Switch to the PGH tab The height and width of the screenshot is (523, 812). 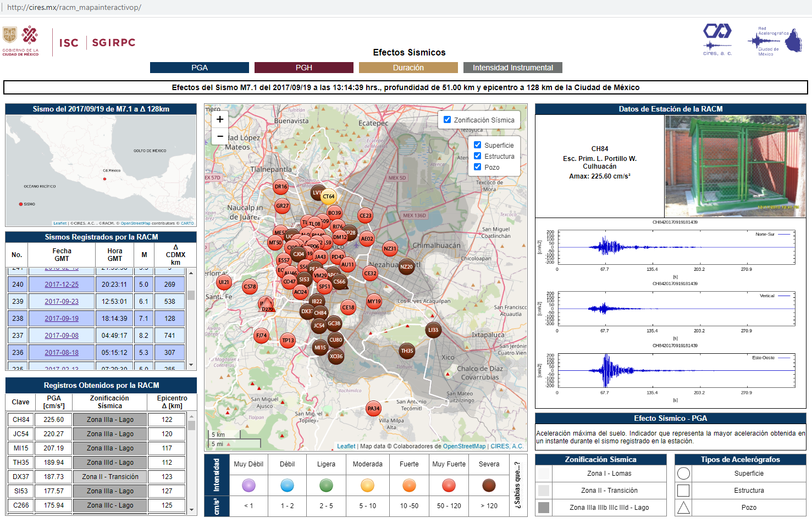(303, 68)
